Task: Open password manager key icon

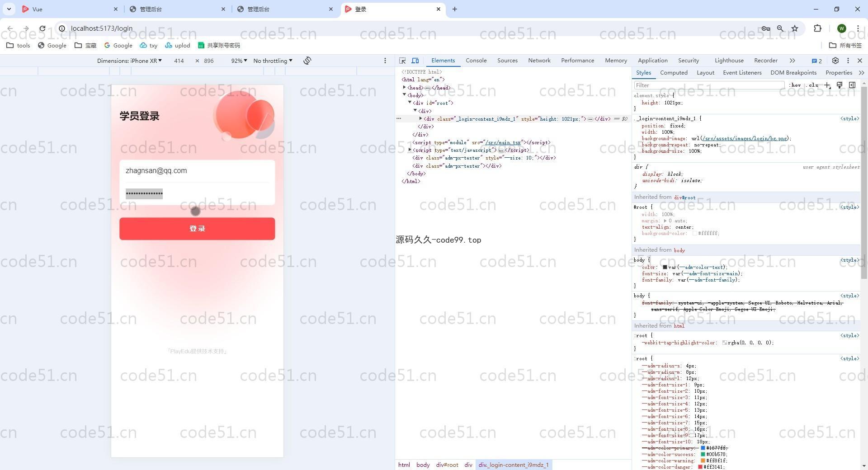Action: 766,28
